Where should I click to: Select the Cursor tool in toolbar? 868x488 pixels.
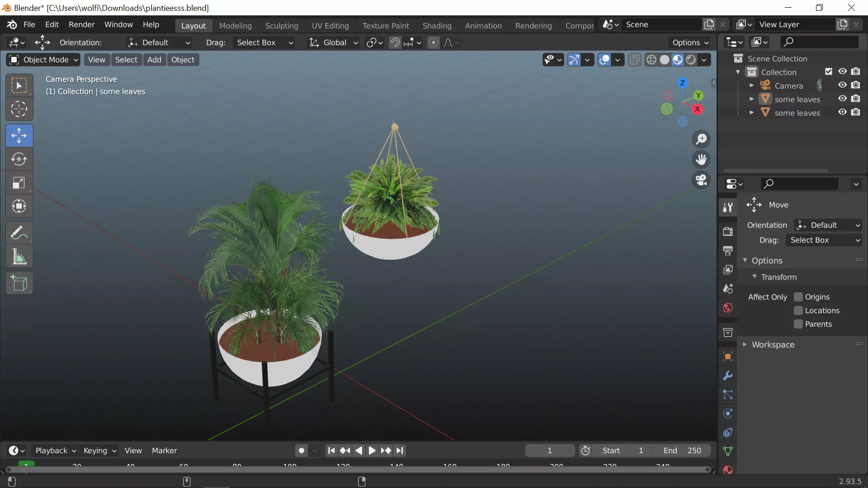tap(19, 109)
